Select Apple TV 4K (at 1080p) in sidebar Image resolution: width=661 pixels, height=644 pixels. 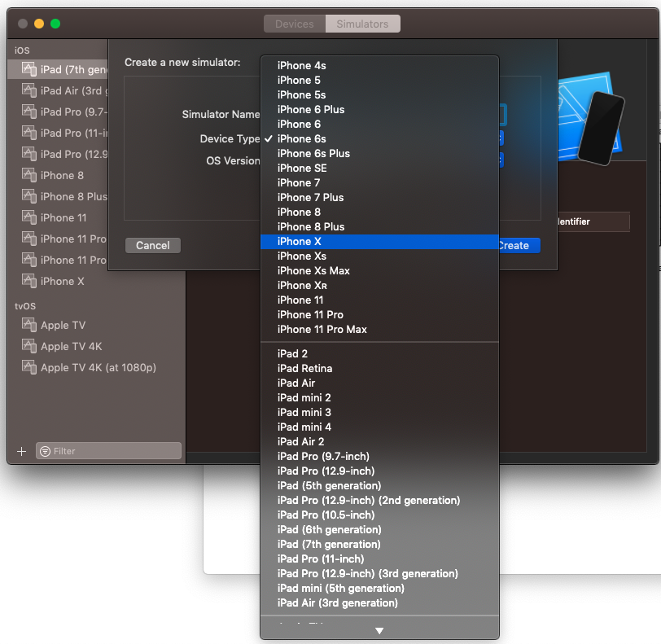click(x=79, y=367)
